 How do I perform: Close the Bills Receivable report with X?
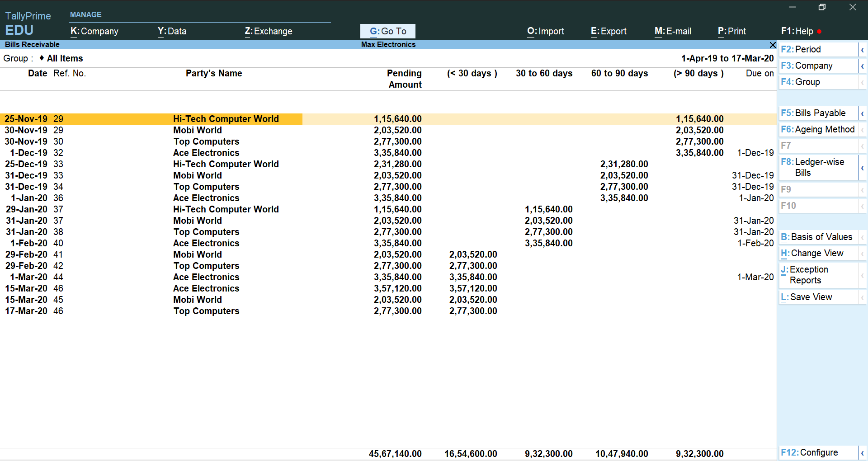tap(773, 45)
